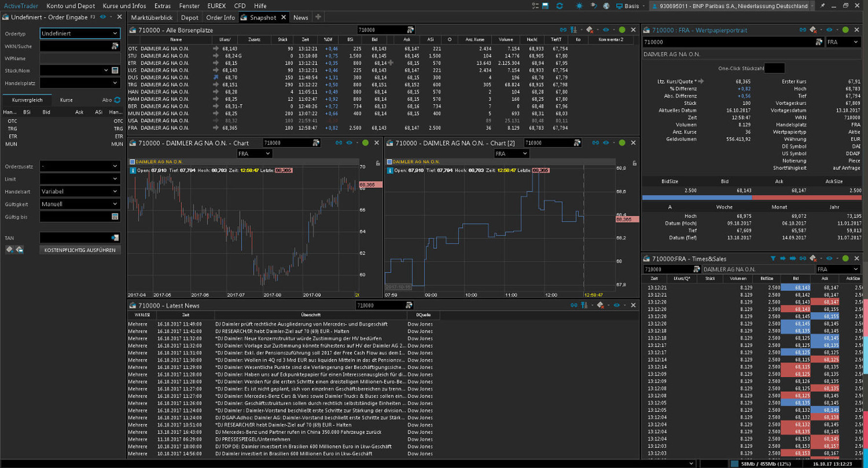The image size is (868, 468).
Task: Click security search icon in Alle Börsenplätze
Action: [x=410, y=30]
